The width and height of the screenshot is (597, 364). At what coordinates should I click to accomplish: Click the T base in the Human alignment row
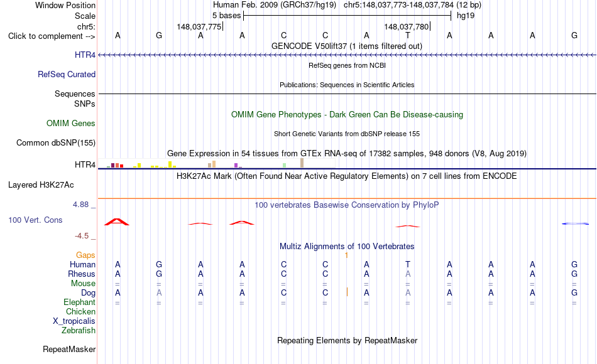408,264
